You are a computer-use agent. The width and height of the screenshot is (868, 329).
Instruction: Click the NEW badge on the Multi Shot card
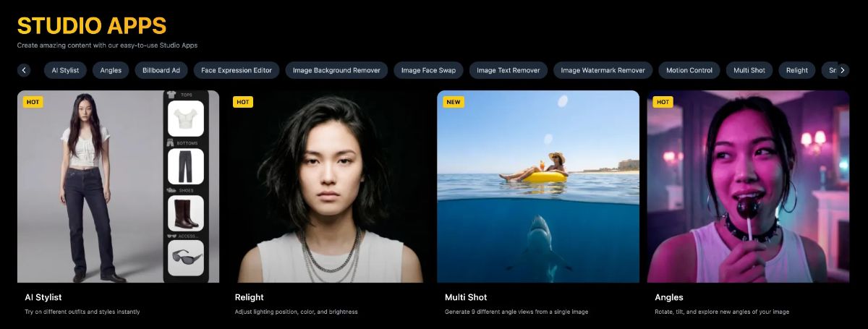(454, 102)
